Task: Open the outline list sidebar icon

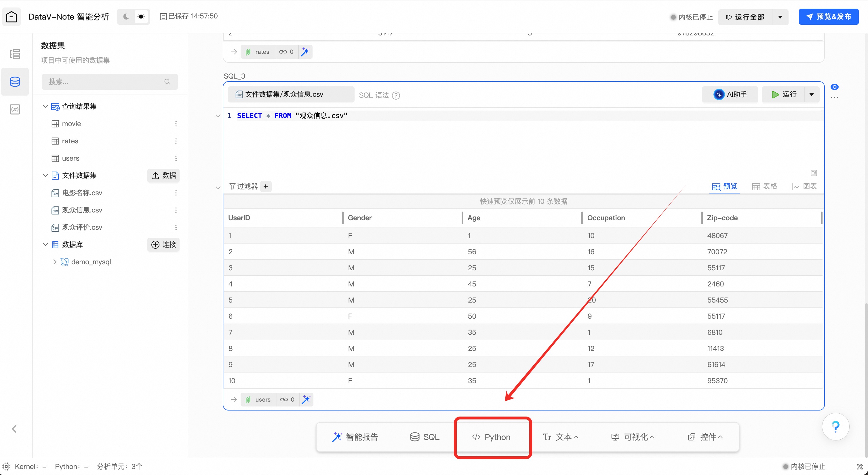Action: pos(15,54)
